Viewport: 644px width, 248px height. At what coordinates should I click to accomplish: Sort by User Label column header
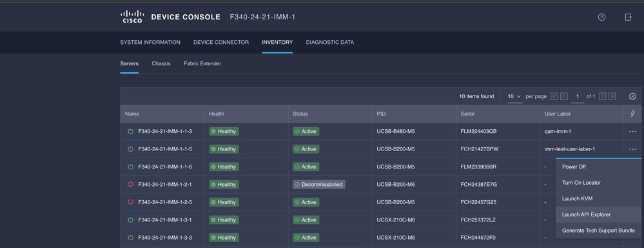[558, 114]
